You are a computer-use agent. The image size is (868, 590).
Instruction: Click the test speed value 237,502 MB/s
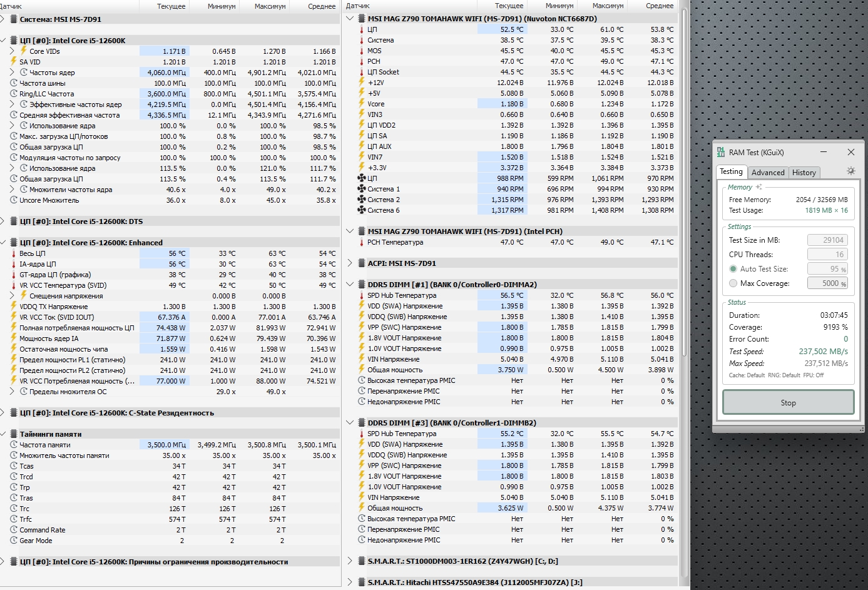coord(824,352)
